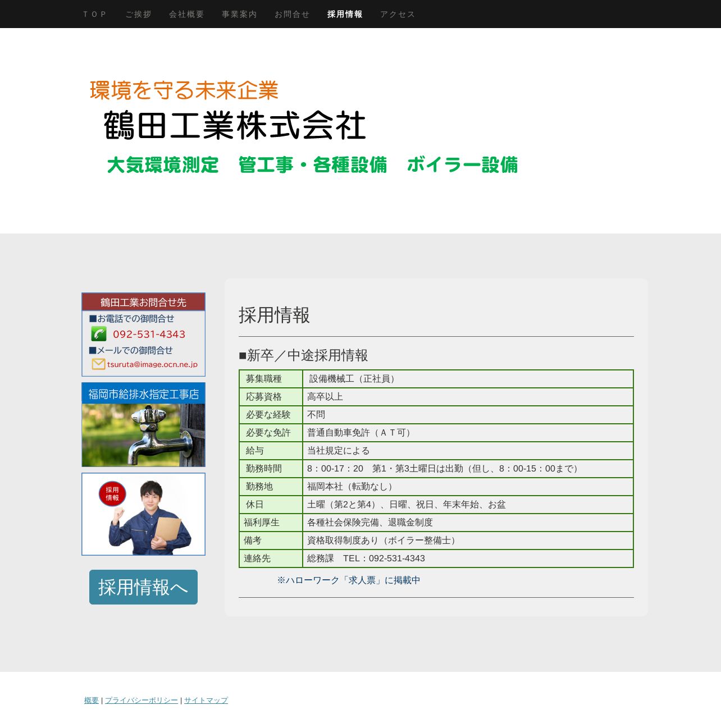Click the 普通自動車免許（ＡＴ可） cell
Screen dimensions: 721x728
click(468, 433)
